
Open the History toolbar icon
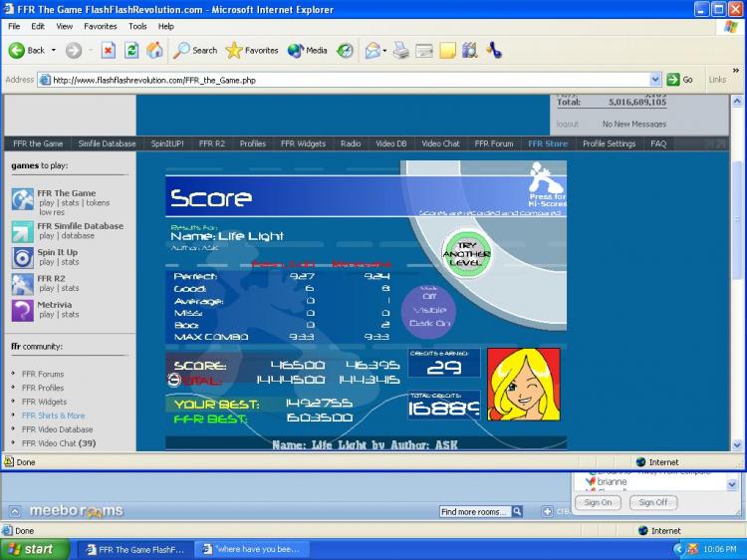pyautogui.click(x=345, y=50)
